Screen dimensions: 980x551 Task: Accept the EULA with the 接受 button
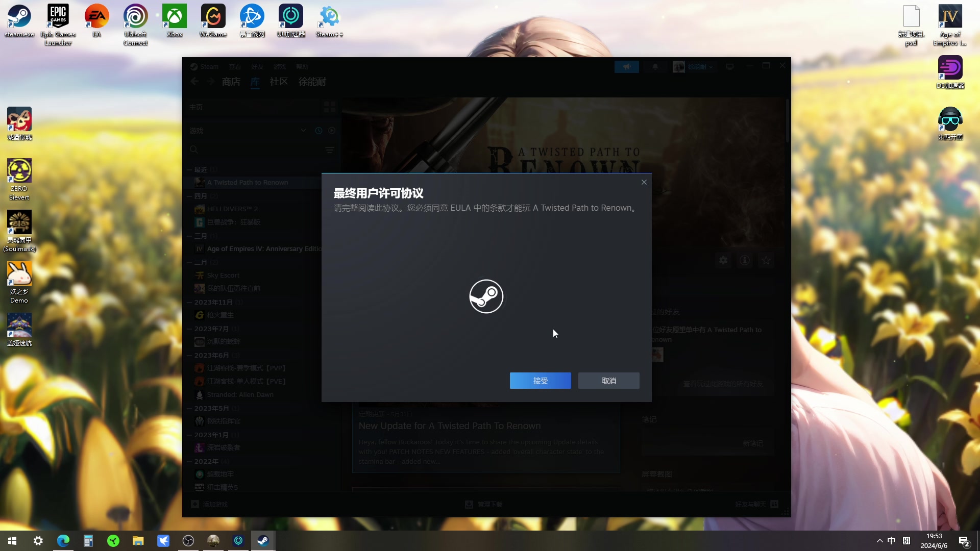pos(540,381)
